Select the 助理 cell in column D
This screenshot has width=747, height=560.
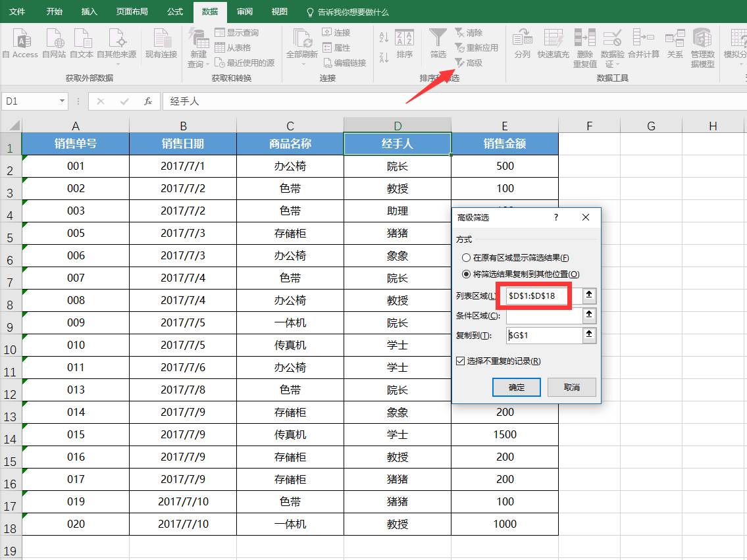398,211
